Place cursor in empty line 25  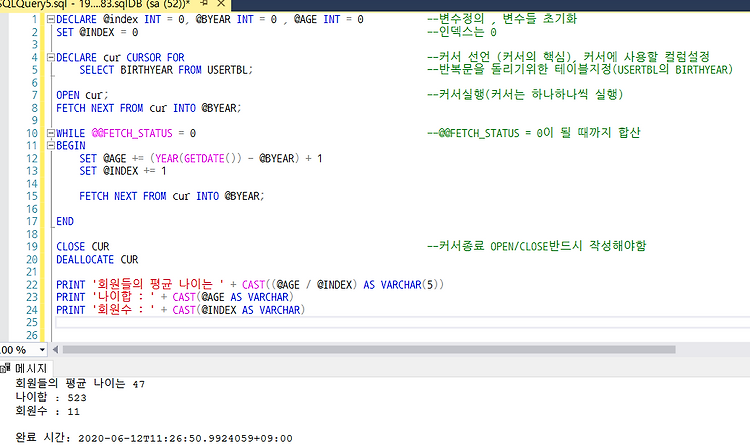tap(402, 323)
